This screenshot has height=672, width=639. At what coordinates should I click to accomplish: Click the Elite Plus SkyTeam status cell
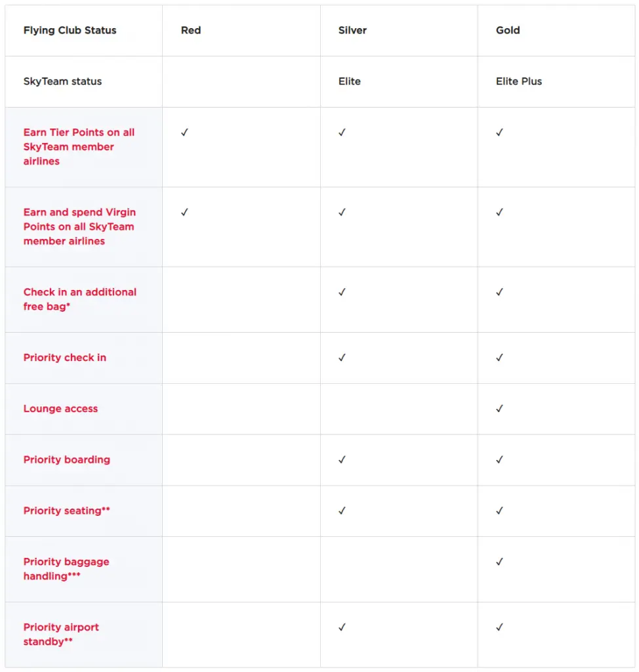click(519, 81)
